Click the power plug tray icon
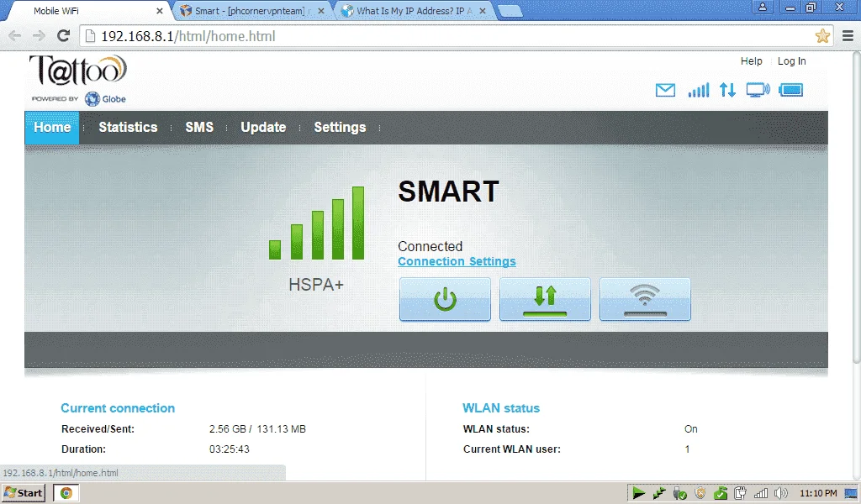This screenshot has width=861, height=504. click(x=740, y=494)
